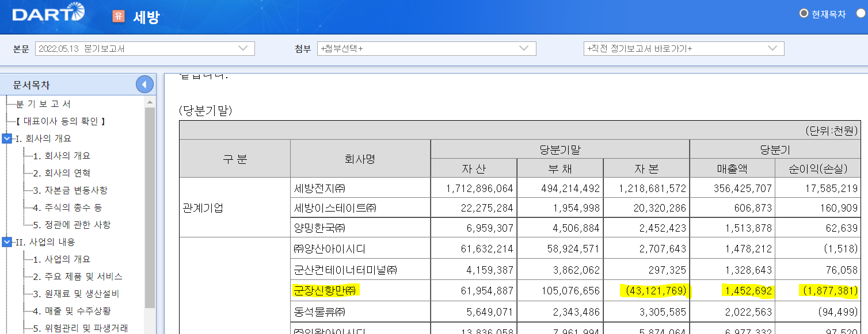Select I. 회사의 개요 tree heading
868x334 pixels.
pos(43,139)
